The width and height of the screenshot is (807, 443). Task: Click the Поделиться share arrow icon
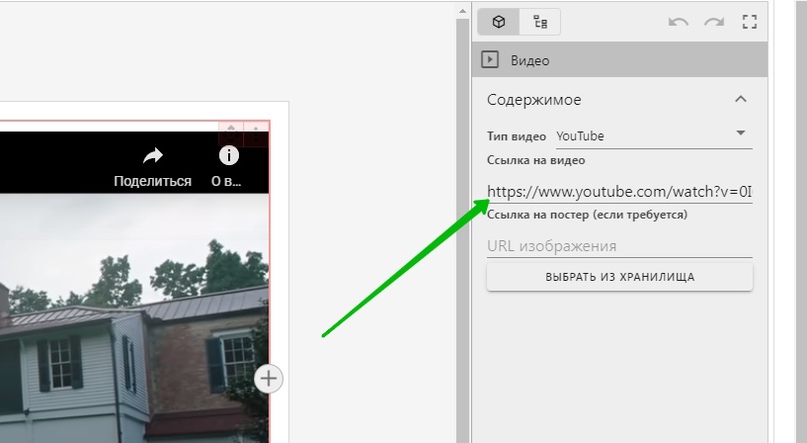tap(152, 155)
